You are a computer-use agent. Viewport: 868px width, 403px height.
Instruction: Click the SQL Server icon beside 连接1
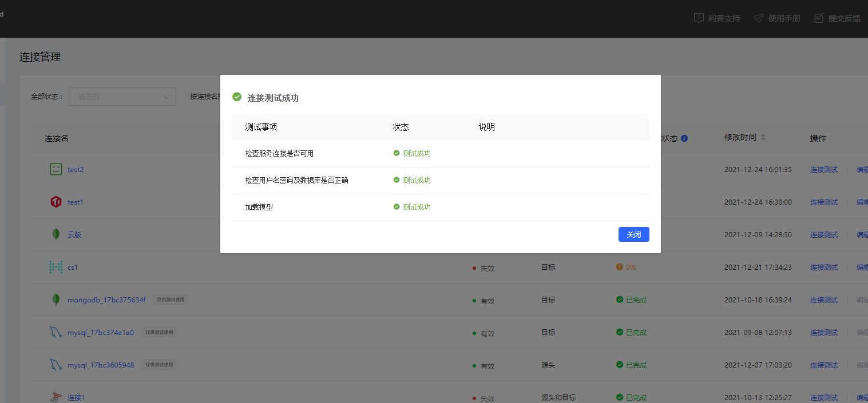pyautogui.click(x=56, y=397)
